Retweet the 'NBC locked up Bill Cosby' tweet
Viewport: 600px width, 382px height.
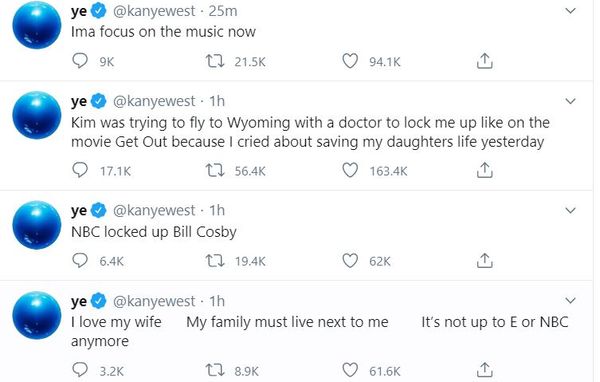215,261
